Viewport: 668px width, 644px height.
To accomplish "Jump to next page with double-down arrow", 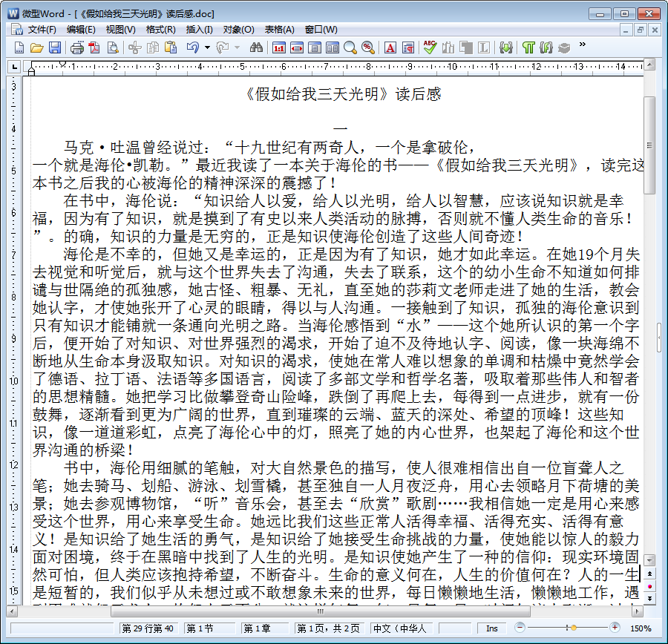I will point(649,598).
